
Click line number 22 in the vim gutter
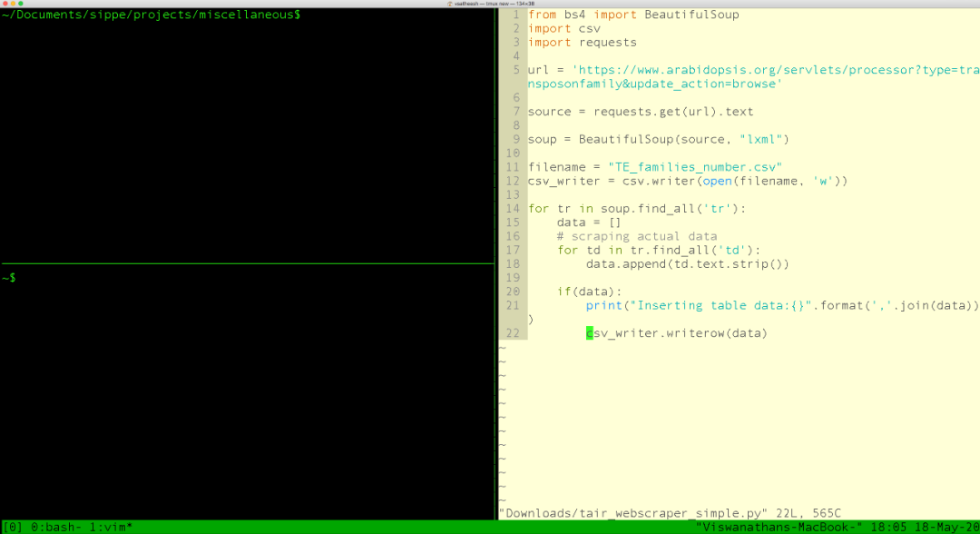click(x=513, y=332)
